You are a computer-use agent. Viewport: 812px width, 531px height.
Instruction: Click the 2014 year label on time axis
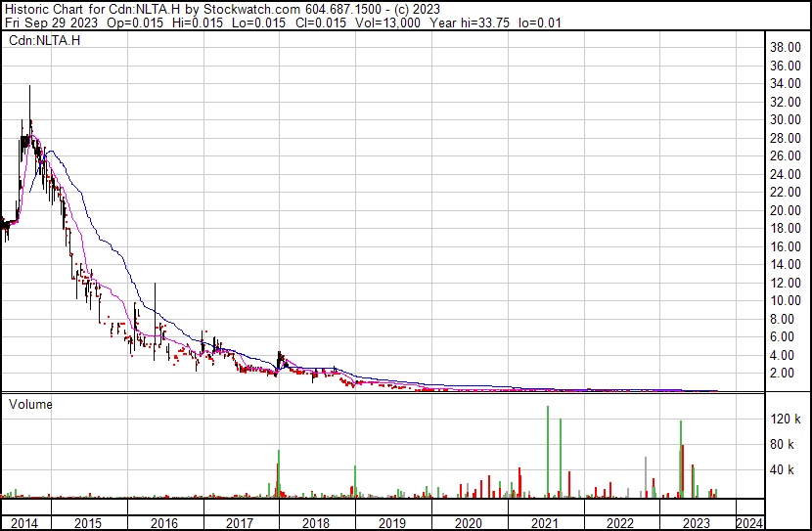coord(24,523)
